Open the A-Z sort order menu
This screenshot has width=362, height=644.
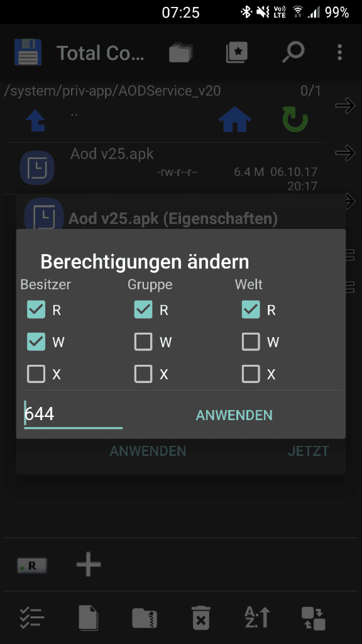[x=257, y=618]
